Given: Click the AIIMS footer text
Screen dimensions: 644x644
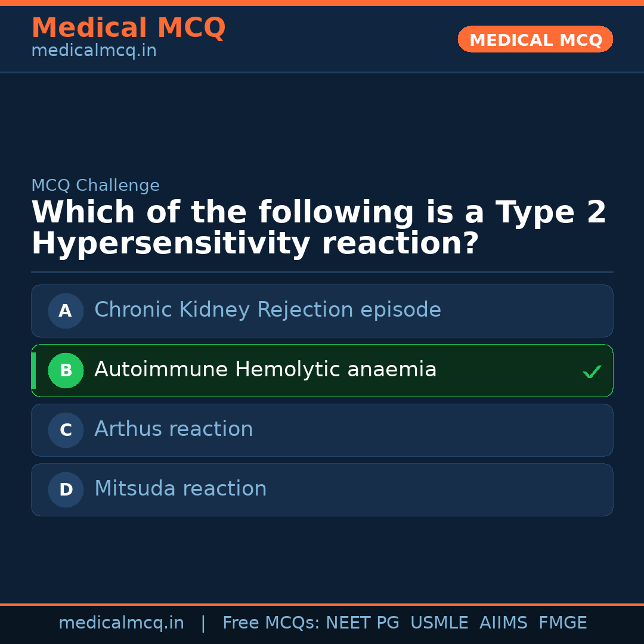Looking at the screenshot, I should 503,623.
